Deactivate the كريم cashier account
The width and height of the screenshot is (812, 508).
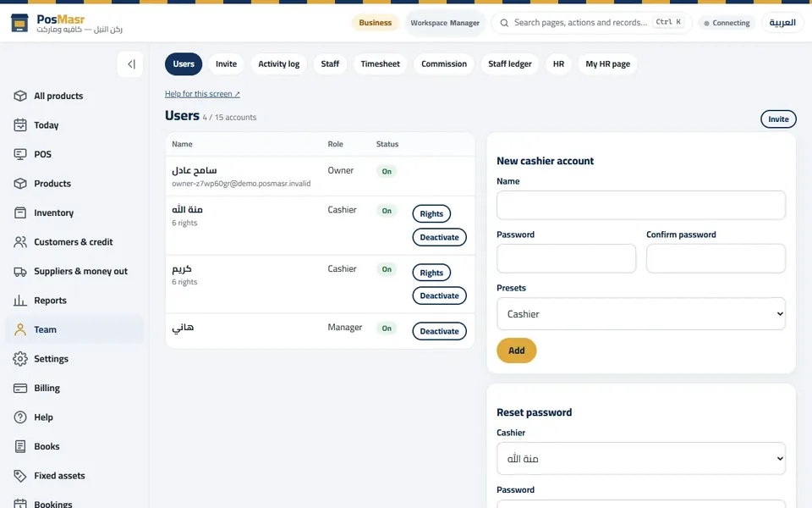(439, 296)
